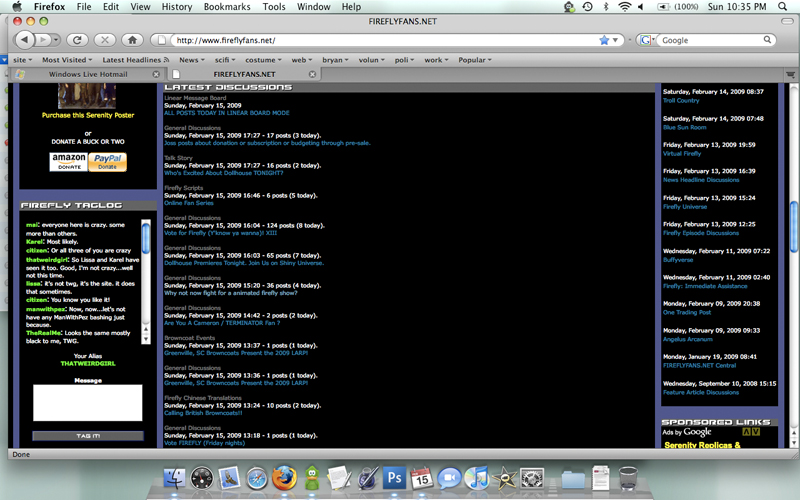Open the Latest Headlines feed bookmark
Screen dimensions: 800x500
coord(136,60)
